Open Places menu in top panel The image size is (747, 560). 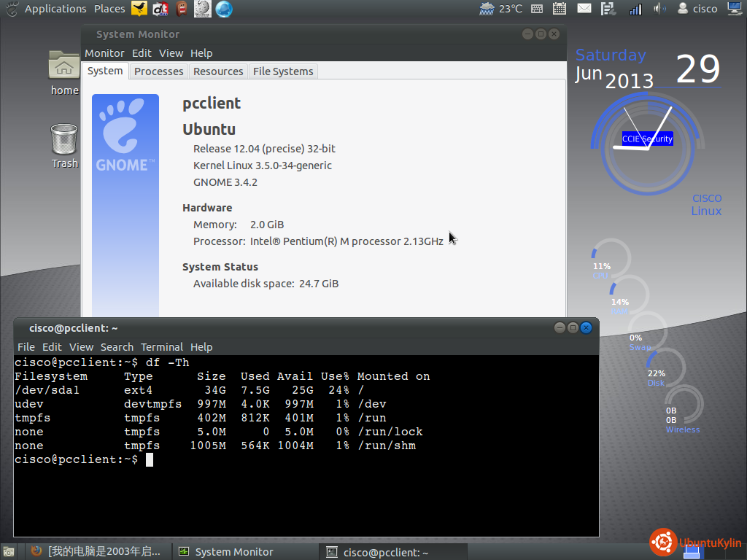coord(109,9)
